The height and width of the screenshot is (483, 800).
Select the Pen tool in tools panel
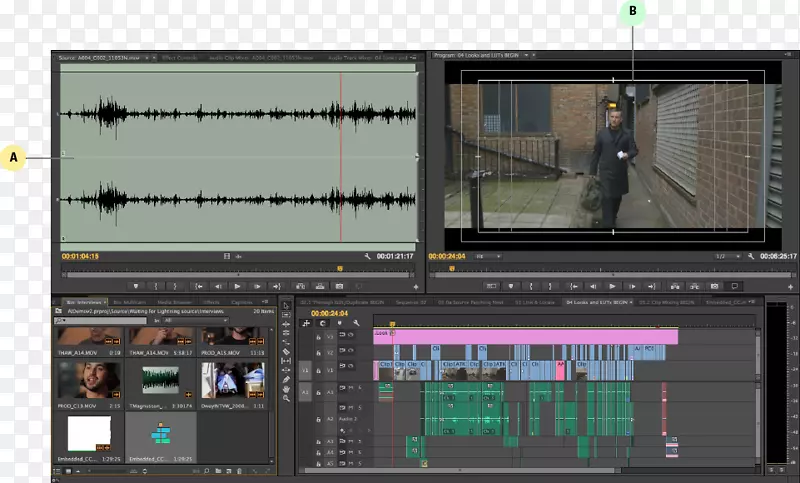(x=286, y=379)
